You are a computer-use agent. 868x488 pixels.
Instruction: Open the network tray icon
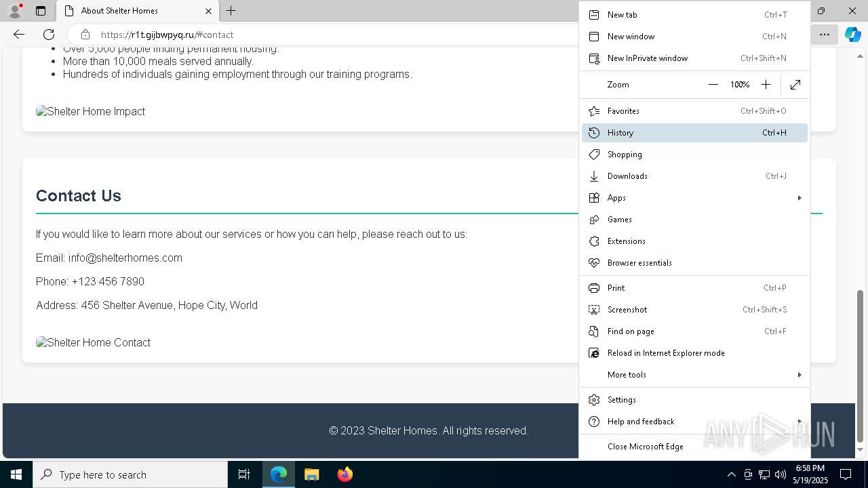point(764,474)
